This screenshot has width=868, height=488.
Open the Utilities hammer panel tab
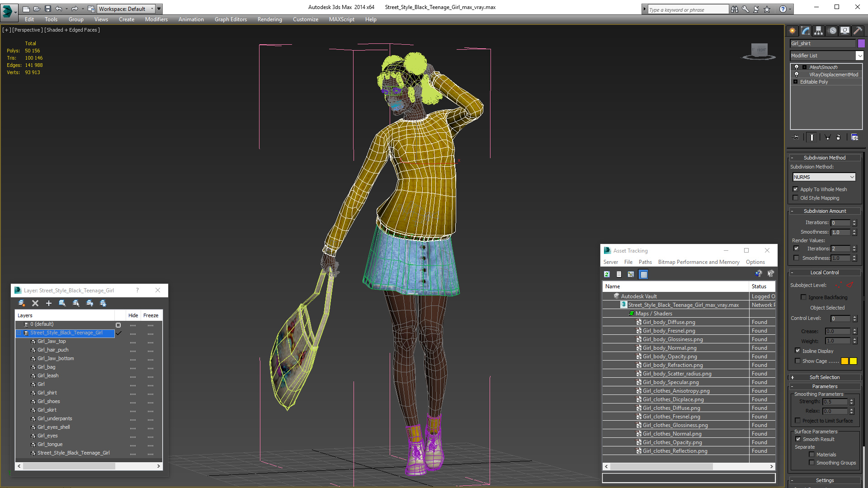point(858,31)
